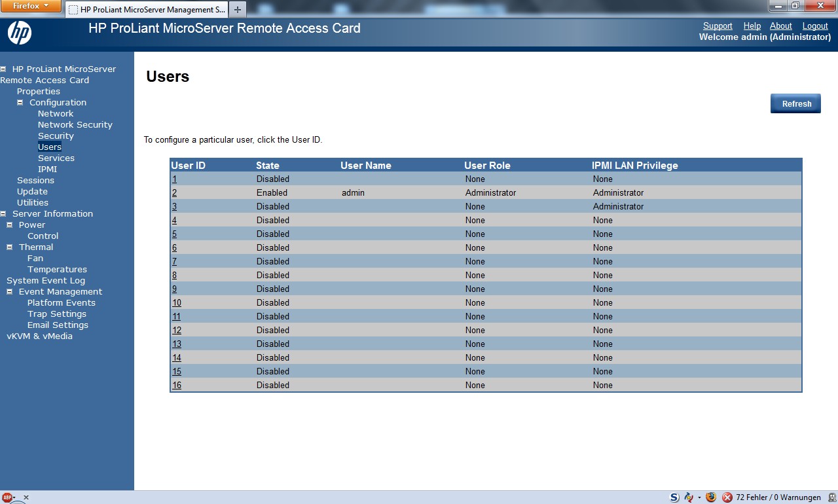Collapse the Event Management tree node
Viewport: 838px width, 504px height.
click(10, 291)
